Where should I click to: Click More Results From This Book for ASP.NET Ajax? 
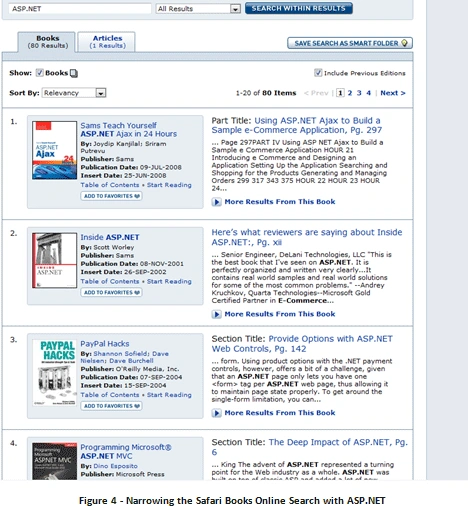pyautogui.click(x=280, y=202)
